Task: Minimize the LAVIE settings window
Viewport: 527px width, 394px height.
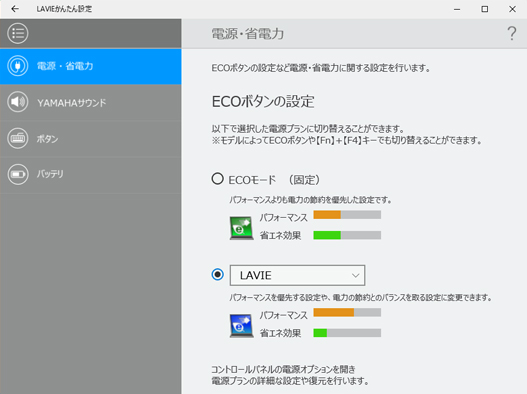Action: [457, 9]
